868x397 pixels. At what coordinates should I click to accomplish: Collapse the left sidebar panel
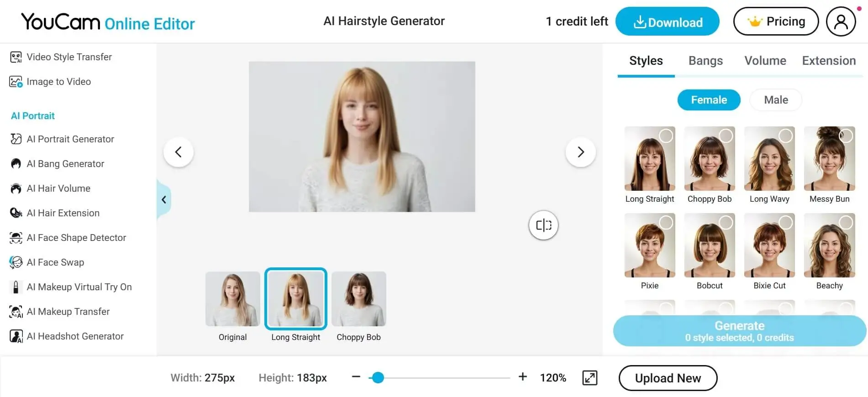[x=164, y=199]
